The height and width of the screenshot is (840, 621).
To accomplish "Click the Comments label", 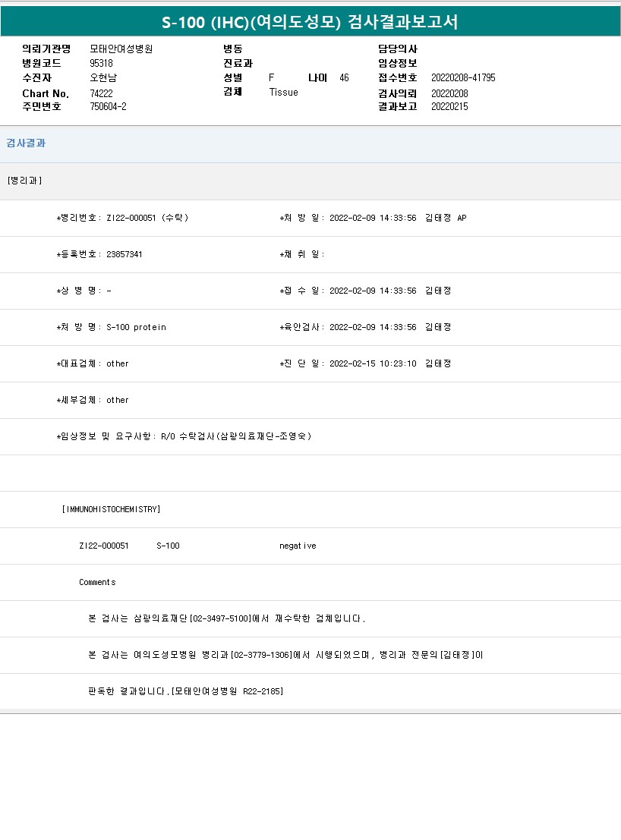I will pos(97,582).
